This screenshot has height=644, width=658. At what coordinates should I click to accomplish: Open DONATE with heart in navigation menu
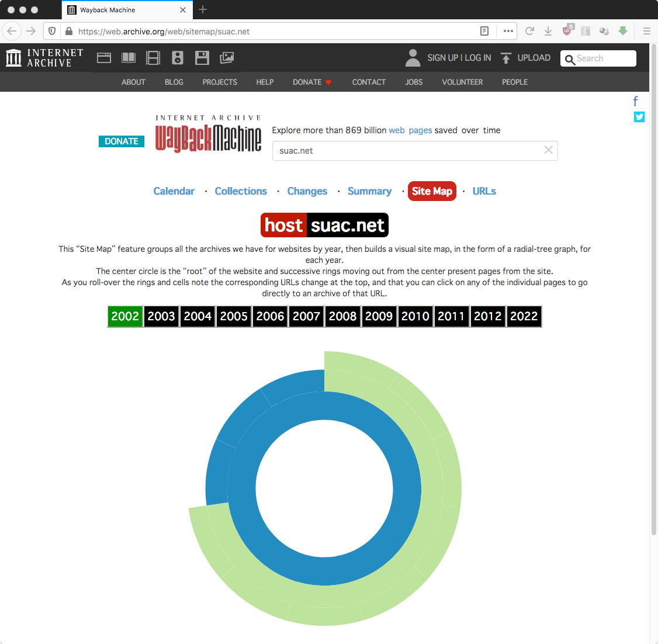click(312, 82)
